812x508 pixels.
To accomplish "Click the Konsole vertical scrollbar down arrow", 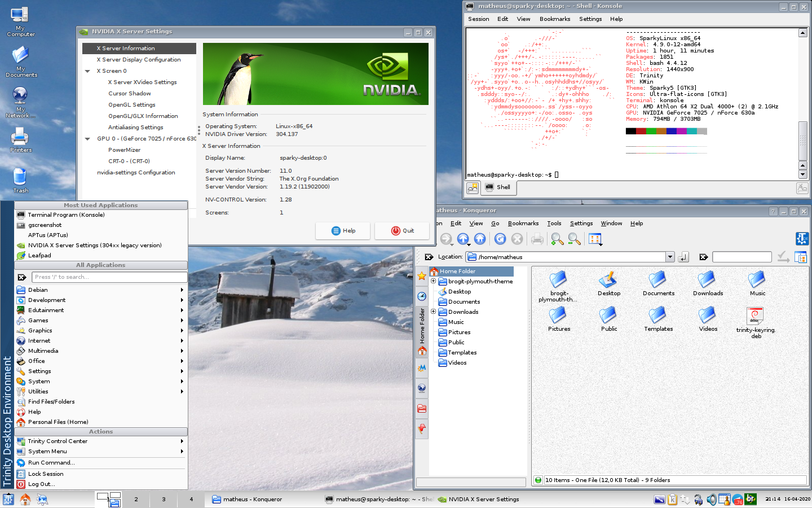I will (802, 174).
